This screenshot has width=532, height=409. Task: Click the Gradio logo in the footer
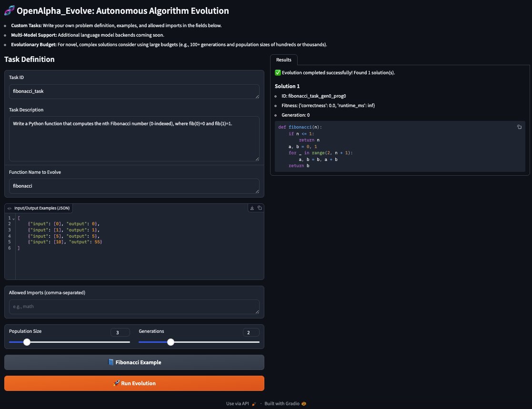pyautogui.click(x=304, y=404)
